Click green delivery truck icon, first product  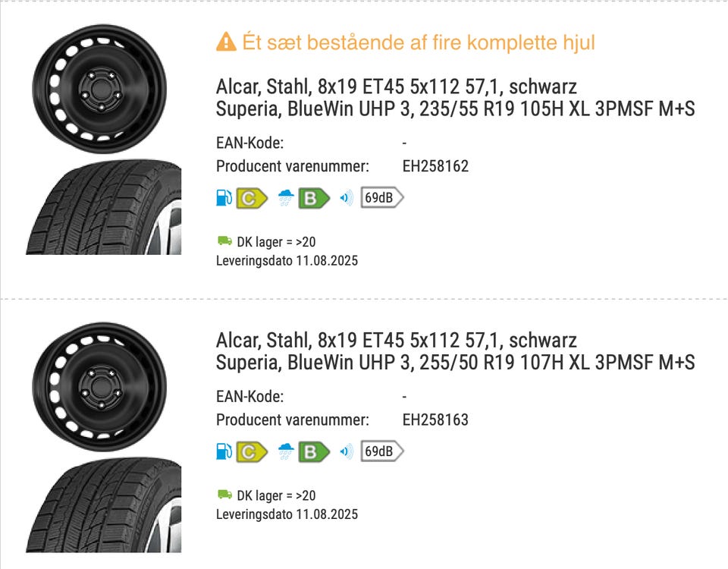(224, 241)
